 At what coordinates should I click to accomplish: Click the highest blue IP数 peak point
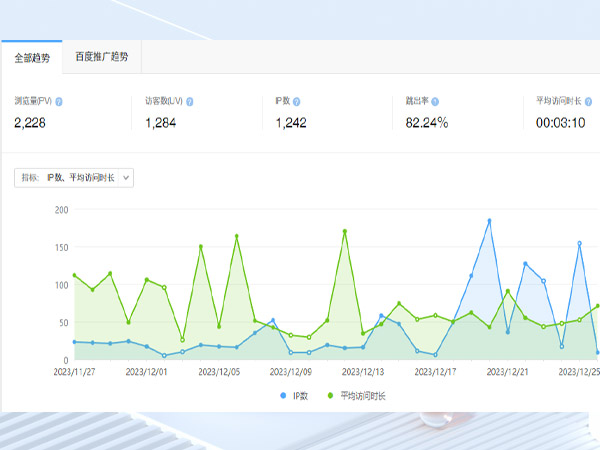(x=489, y=221)
